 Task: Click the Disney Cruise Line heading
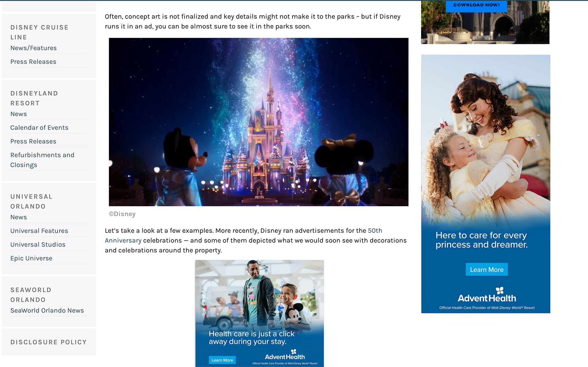point(40,32)
